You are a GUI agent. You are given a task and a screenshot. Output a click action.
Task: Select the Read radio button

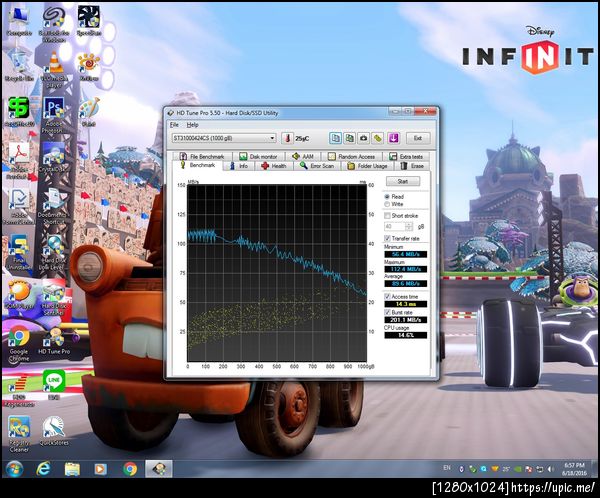click(387, 196)
